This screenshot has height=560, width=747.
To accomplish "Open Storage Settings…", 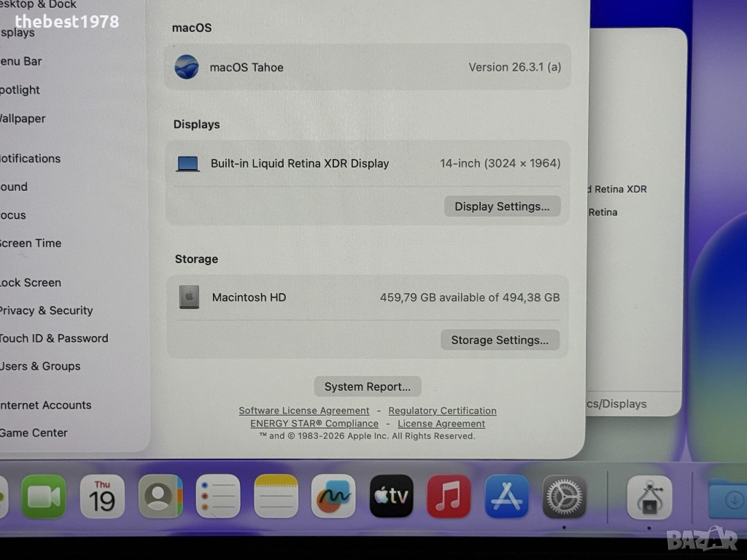I will pyautogui.click(x=500, y=340).
